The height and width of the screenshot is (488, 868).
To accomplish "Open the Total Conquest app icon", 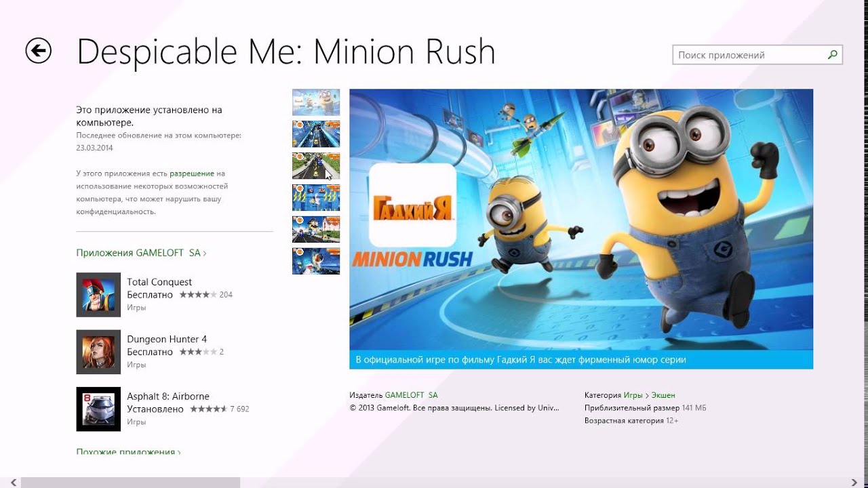I will pos(98,295).
